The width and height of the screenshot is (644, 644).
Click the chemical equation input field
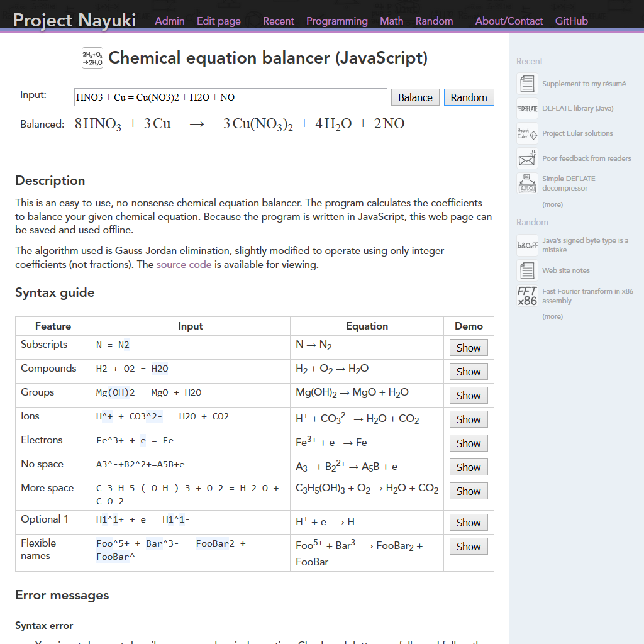(x=230, y=97)
